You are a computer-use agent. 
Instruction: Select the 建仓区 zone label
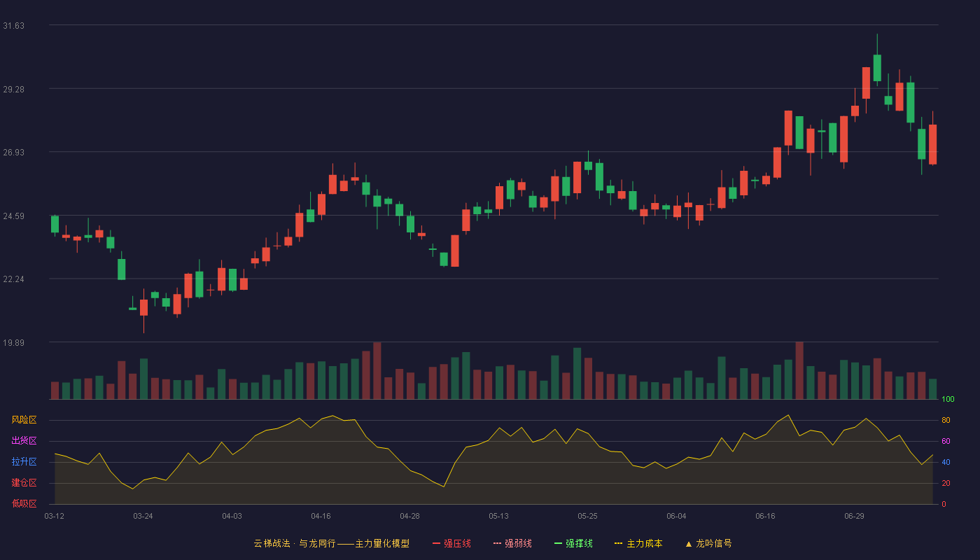pyautogui.click(x=24, y=483)
